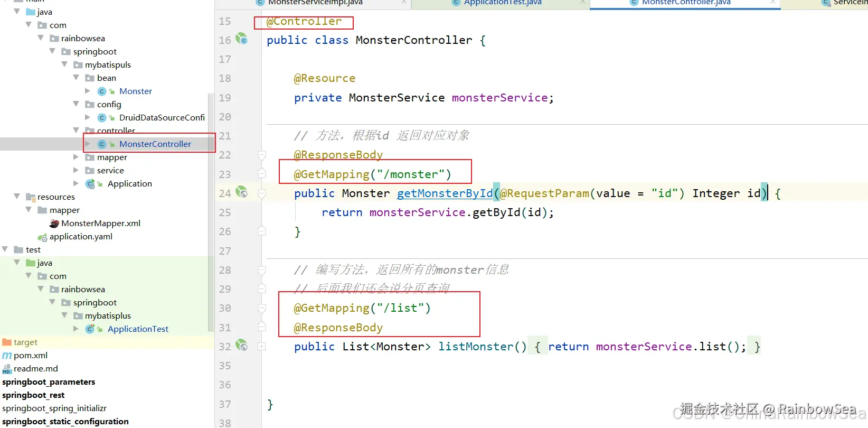Select springboot_parameters module
The image size is (868, 428).
tap(49, 382)
